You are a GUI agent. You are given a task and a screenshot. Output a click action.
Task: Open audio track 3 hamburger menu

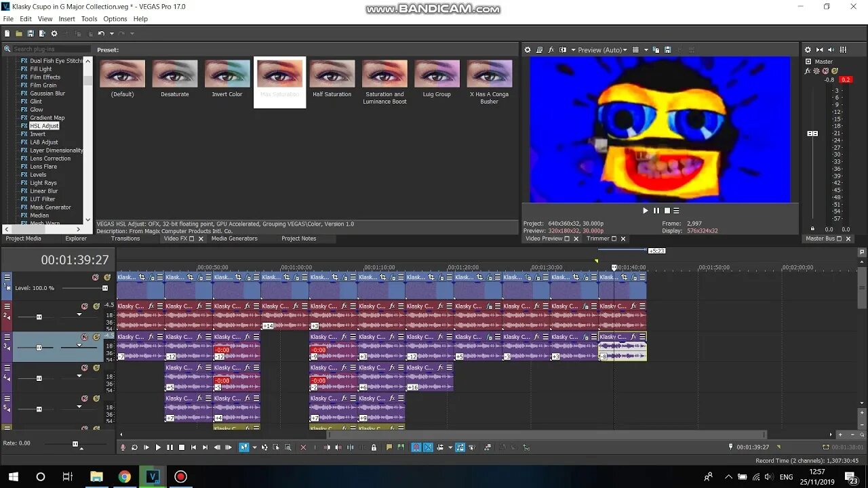[7, 337]
